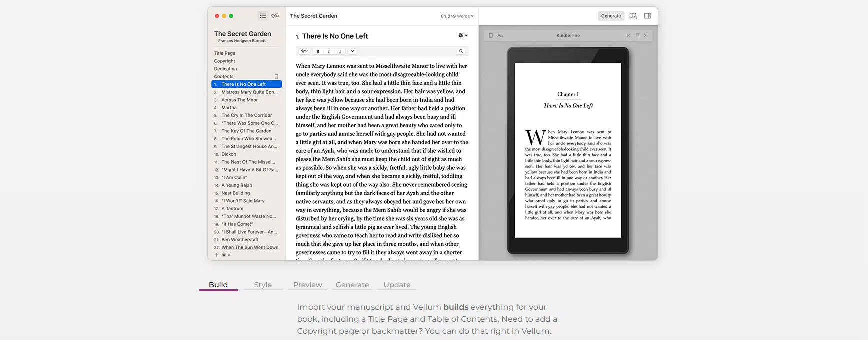The height and width of the screenshot is (340, 868).
Task: Switch to the Generate tab
Action: pyautogui.click(x=352, y=285)
